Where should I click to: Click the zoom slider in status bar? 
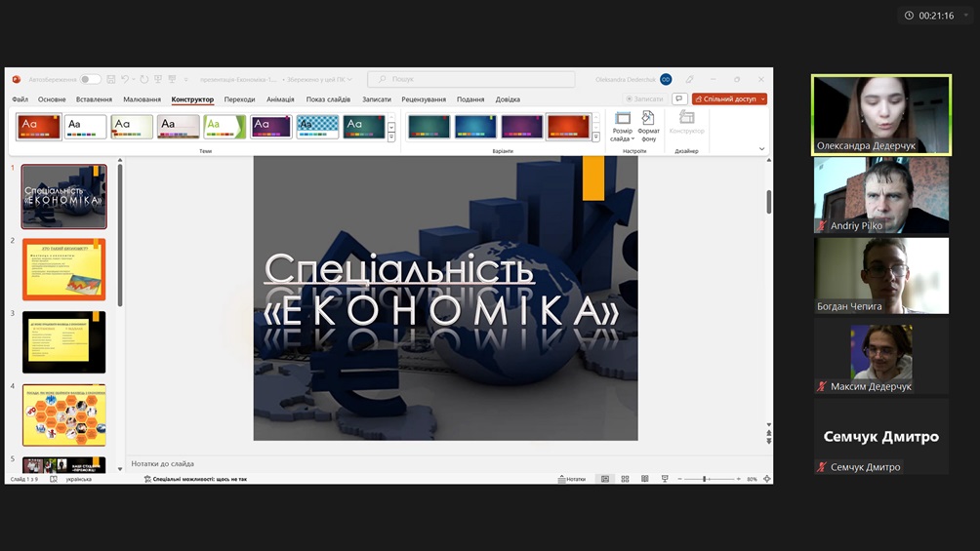click(x=705, y=479)
